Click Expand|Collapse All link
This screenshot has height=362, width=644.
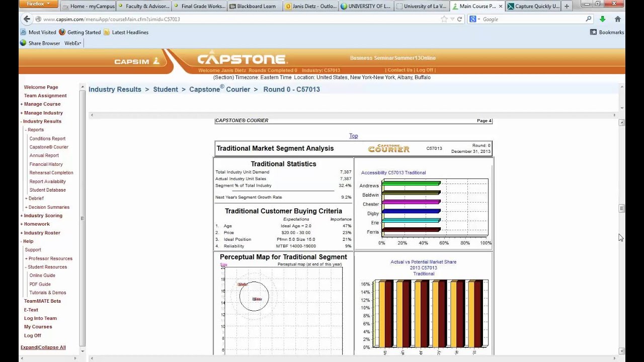point(43,347)
